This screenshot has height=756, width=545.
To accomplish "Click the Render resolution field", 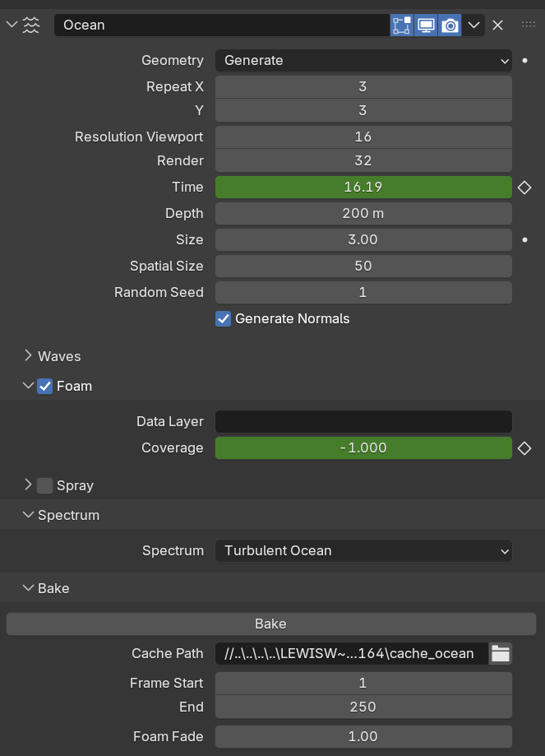I will 363,161.
